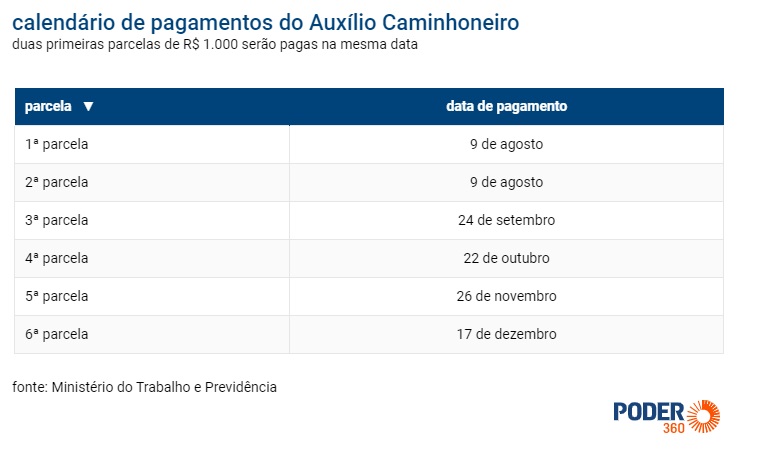Viewport: 758px width, 460px height.
Task: Click the Auxílio Caminhoneiro calendar title
Action: point(266,22)
